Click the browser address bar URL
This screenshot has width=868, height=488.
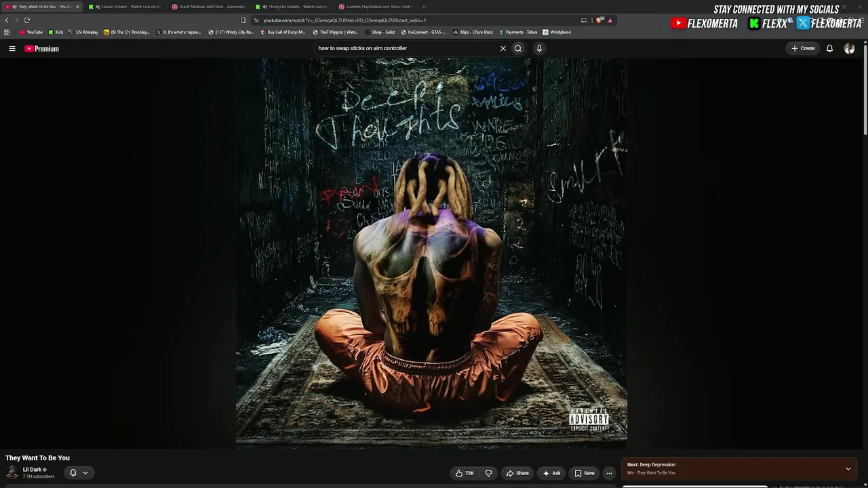[x=344, y=20]
